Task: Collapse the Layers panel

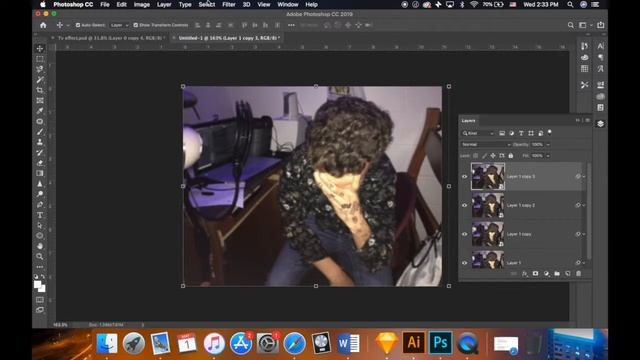Action: tap(578, 120)
